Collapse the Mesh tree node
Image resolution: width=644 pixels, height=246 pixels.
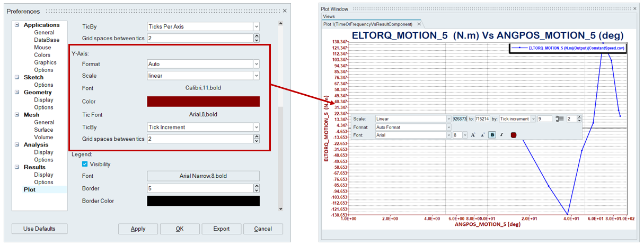coord(17,115)
